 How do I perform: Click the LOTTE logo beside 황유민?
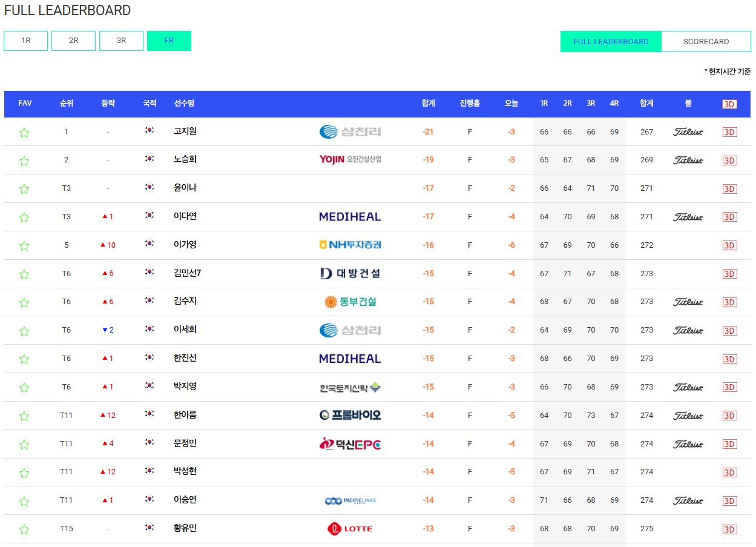point(349,528)
